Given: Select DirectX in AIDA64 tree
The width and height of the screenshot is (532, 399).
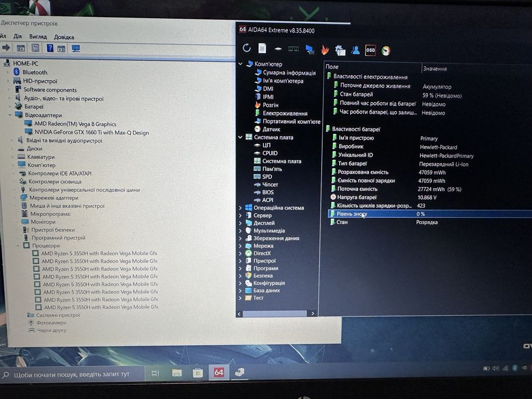Looking at the screenshot, I should (262, 253).
